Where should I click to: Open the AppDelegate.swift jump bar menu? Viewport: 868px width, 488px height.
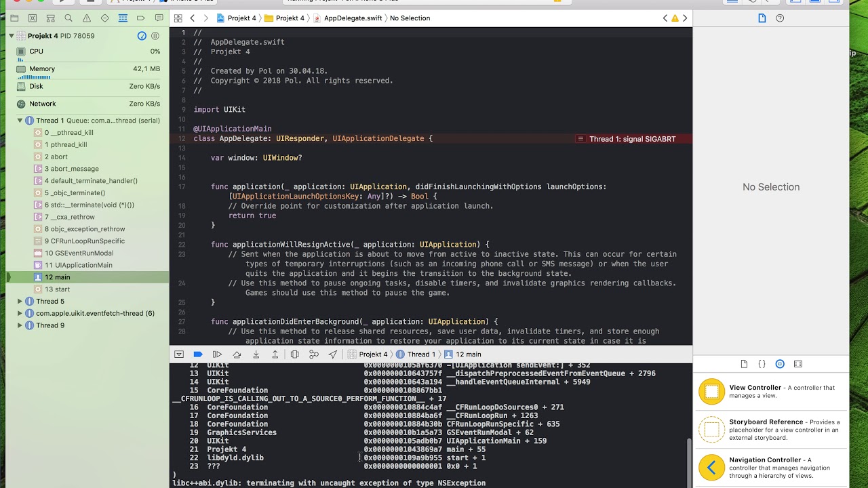point(348,18)
